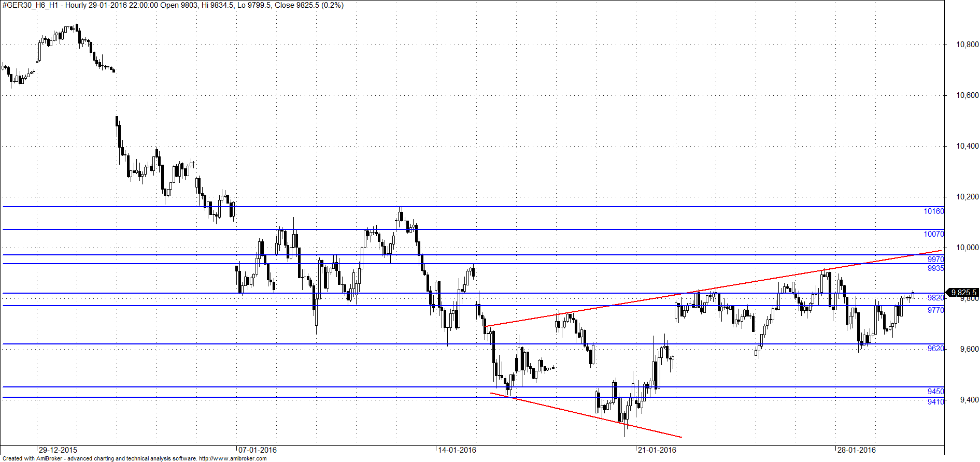
Task: Click the #GER30_H6_H1 chart title text
Action: (x=31, y=5)
